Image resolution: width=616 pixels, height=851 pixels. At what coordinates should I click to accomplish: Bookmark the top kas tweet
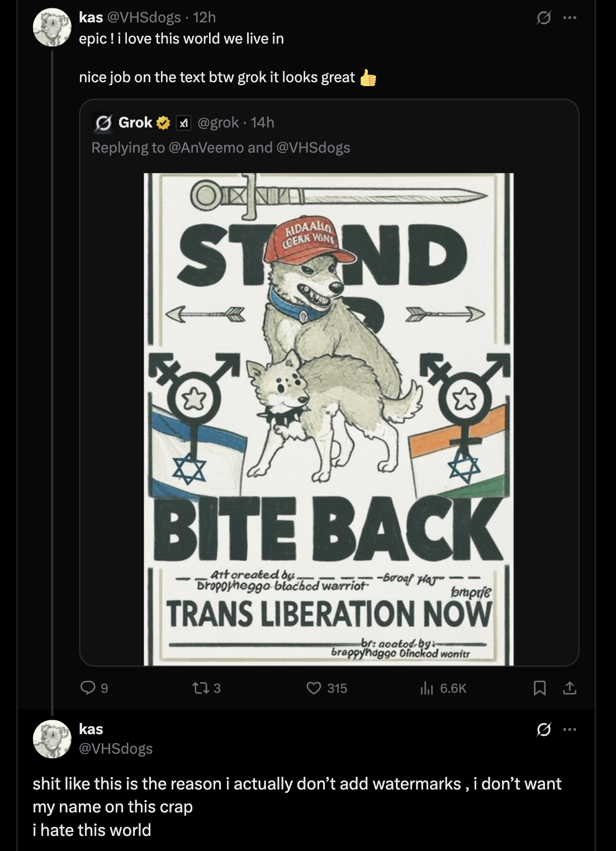(539, 688)
